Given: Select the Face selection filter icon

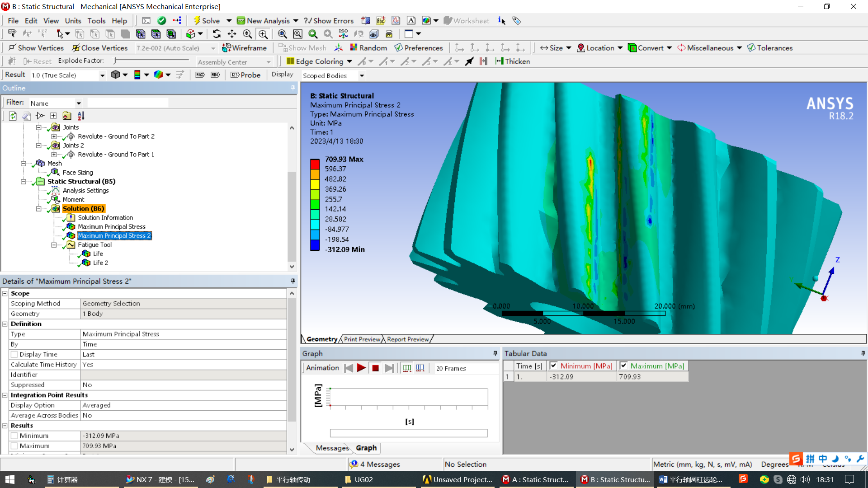Looking at the screenshot, I should point(110,34).
